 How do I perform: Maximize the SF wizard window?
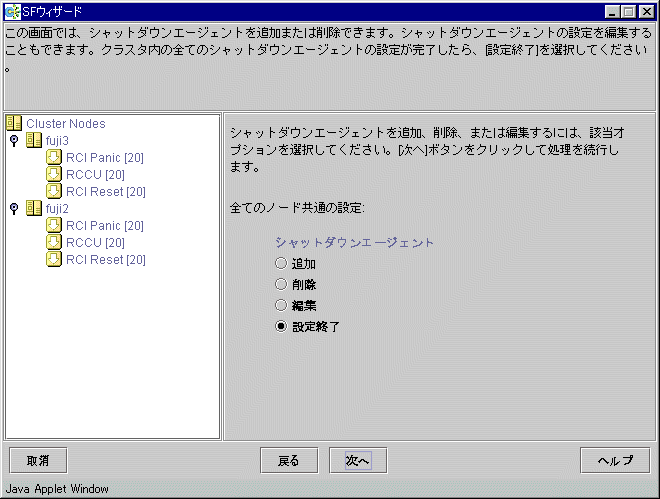point(629,12)
